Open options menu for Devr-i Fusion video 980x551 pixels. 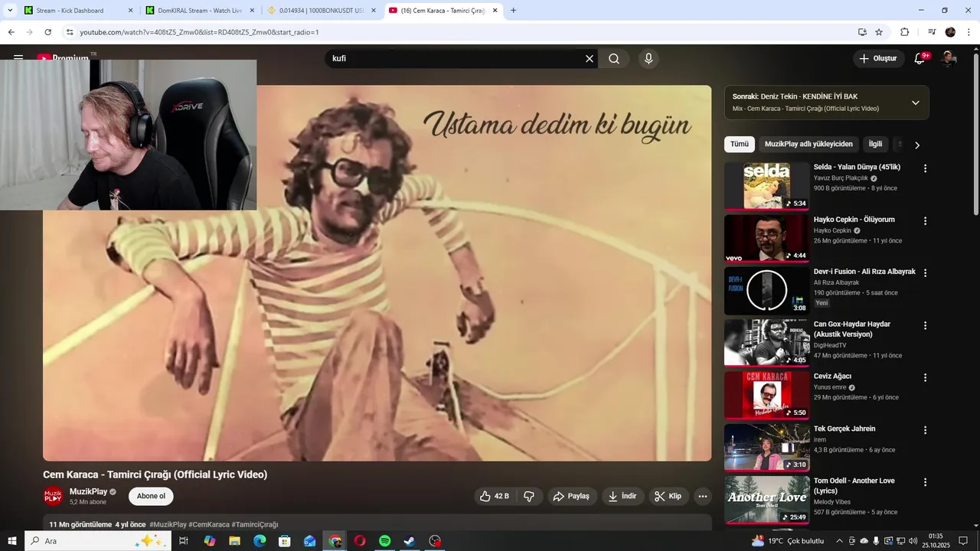[925, 273]
